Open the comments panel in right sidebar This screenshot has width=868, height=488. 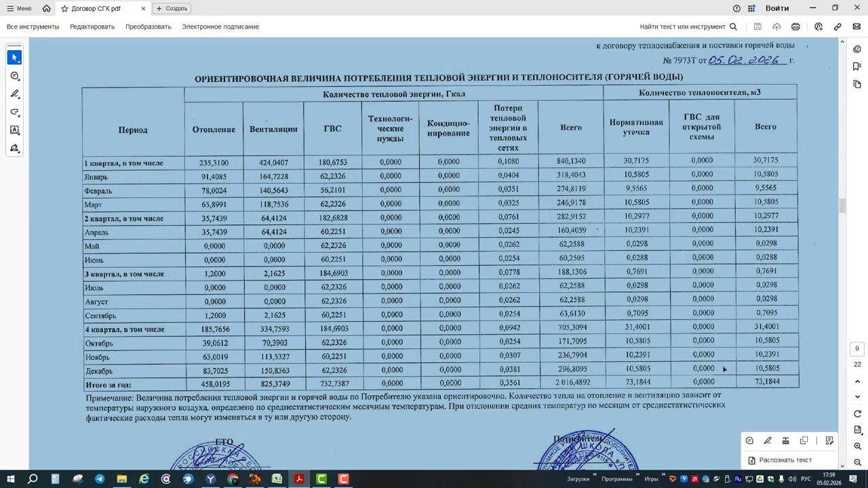[x=857, y=49]
